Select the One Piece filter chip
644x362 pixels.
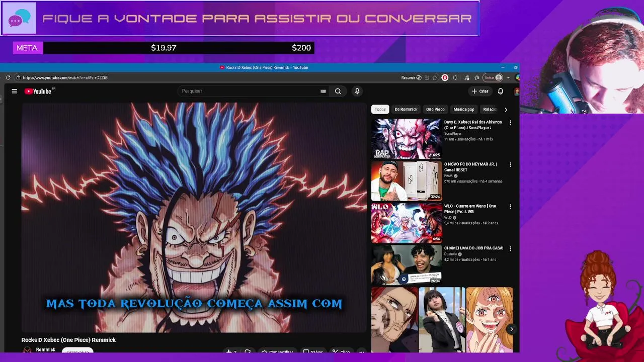pyautogui.click(x=435, y=109)
